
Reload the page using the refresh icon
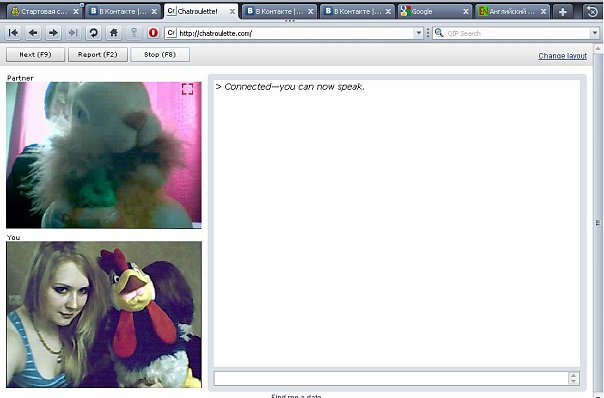[93, 33]
